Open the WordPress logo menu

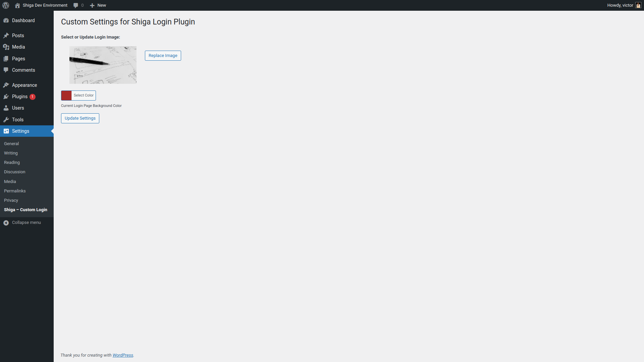[x=5, y=5]
